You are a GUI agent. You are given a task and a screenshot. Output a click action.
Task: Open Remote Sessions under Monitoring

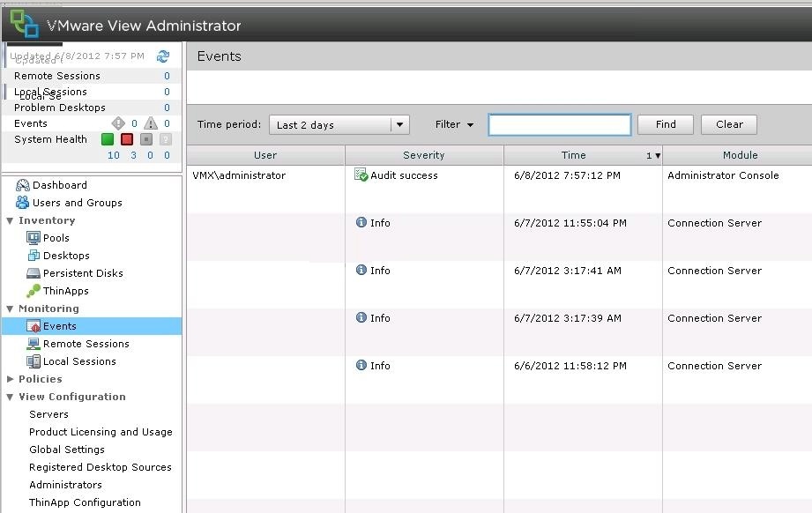[86, 344]
